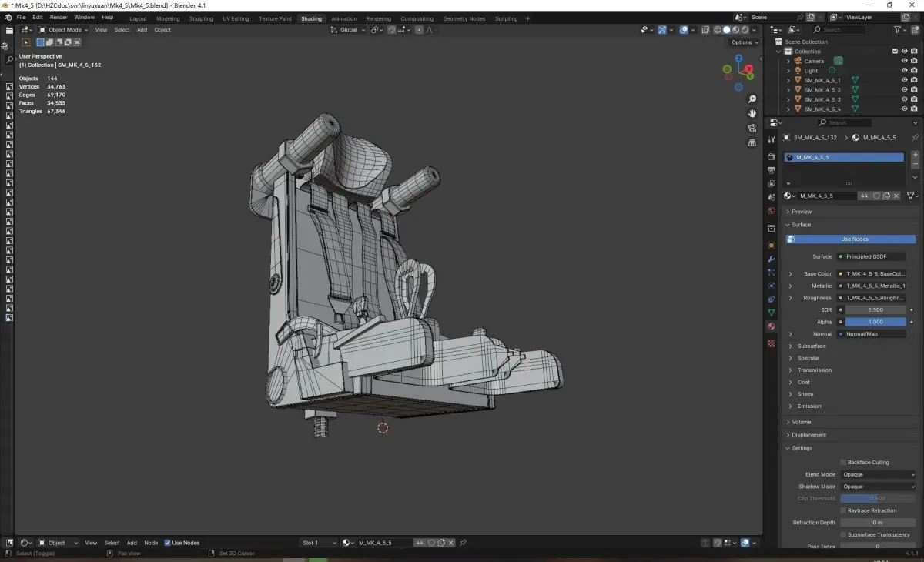Viewport: 924px width, 562px height.
Task: Click the viewport Options button
Action: 743,42
